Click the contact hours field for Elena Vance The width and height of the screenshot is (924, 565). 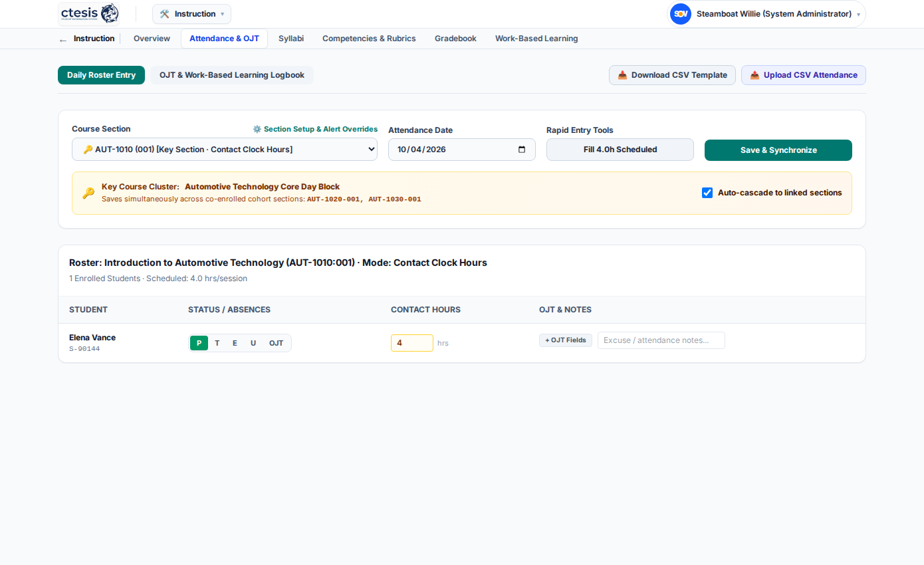412,343
